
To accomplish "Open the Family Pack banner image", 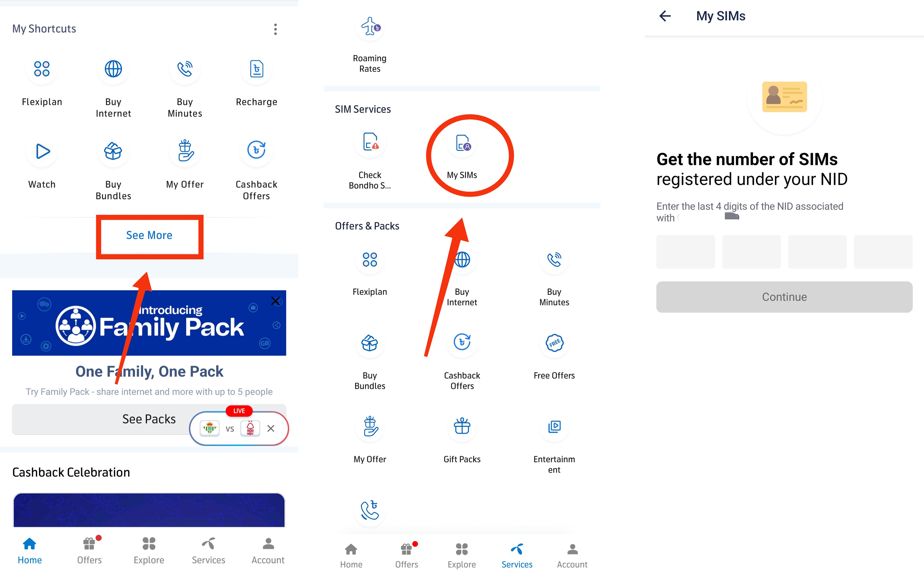I will tap(149, 323).
